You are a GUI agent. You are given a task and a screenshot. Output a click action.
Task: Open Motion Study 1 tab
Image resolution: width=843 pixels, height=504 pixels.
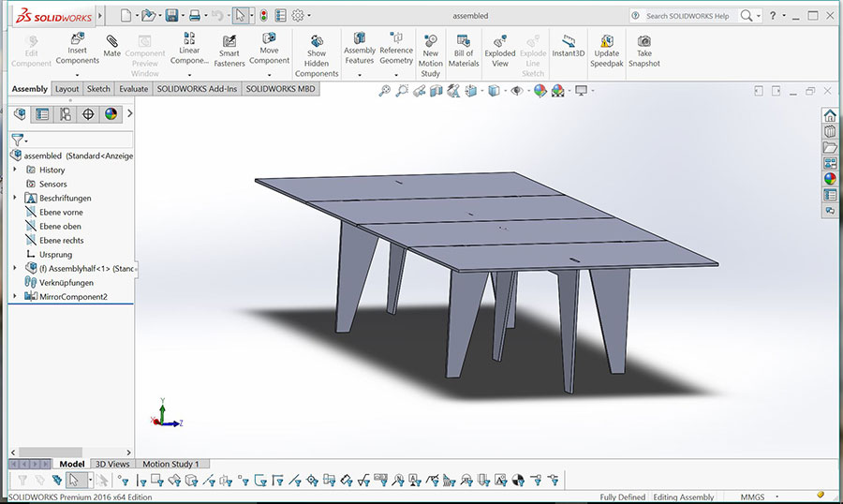pyautogui.click(x=171, y=464)
